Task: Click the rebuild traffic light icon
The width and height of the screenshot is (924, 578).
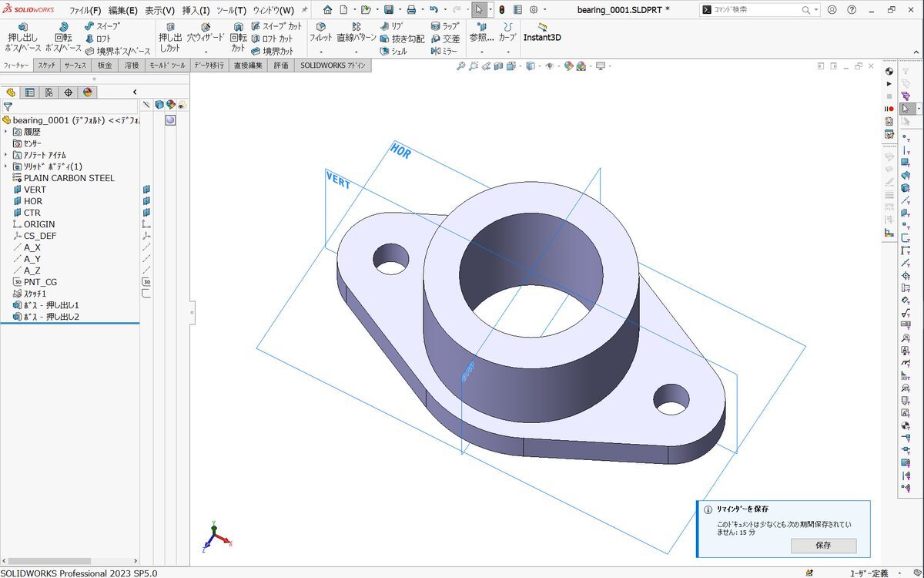Action: tap(502, 10)
